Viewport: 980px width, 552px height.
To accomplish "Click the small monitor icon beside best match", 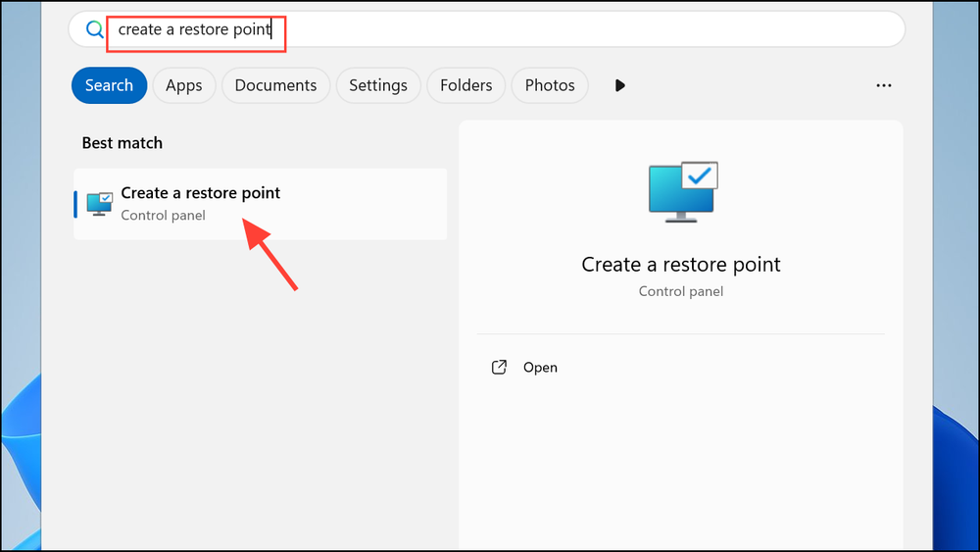I will pos(100,204).
